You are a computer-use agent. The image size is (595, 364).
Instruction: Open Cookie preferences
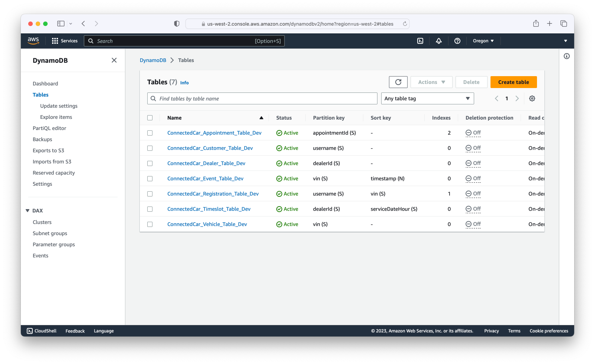549,331
